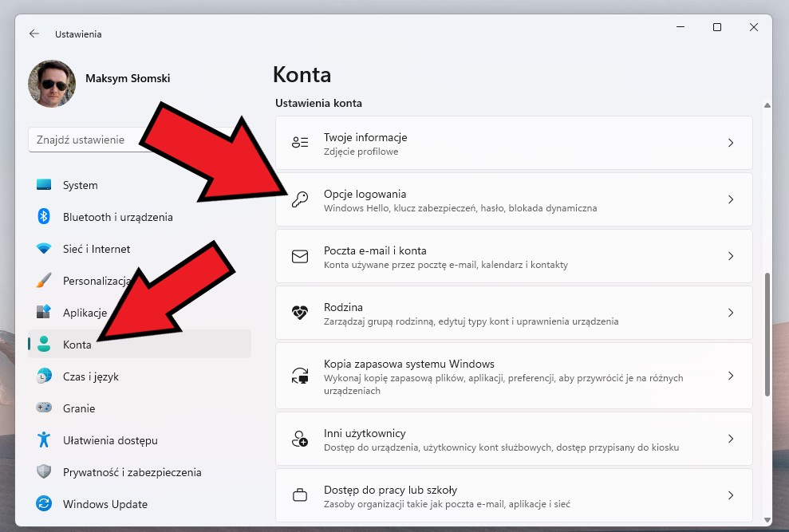
Task: Click the Kopia zapasowa backup icon
Action: pos(299,375)
